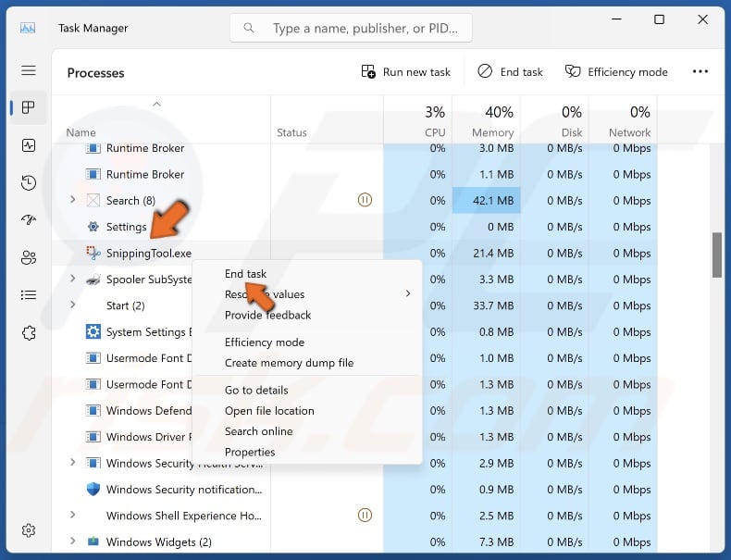731x560 pixels.
Task: Open the Details sidebar icon
Action: point(29,295)
